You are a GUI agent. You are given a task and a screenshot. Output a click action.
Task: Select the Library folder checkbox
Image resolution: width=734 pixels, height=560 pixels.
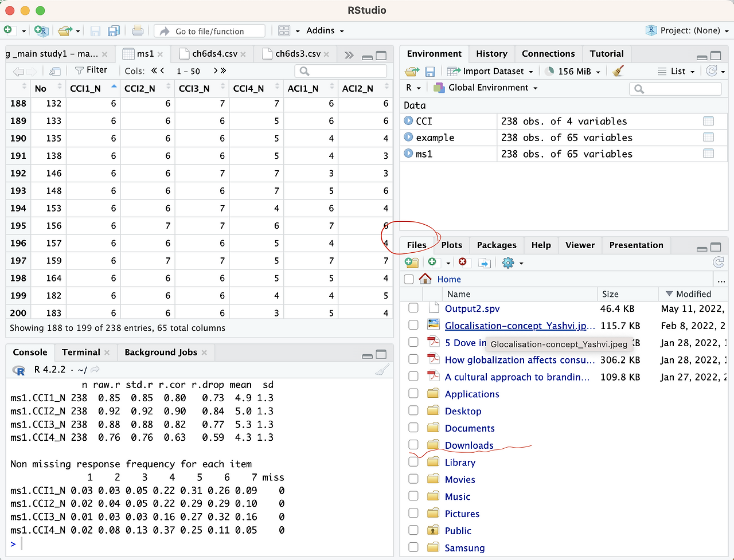point(413,461)
